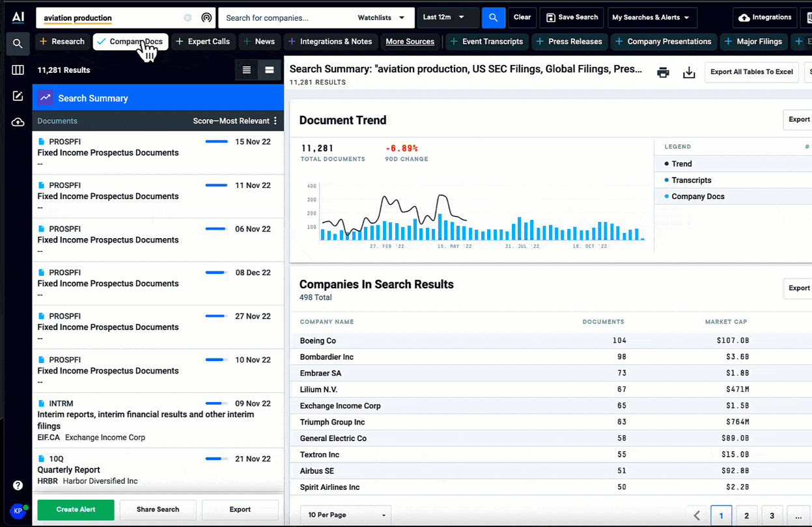
Task: Click Export All Tables To Excel
Action: (x=751, y=72)
